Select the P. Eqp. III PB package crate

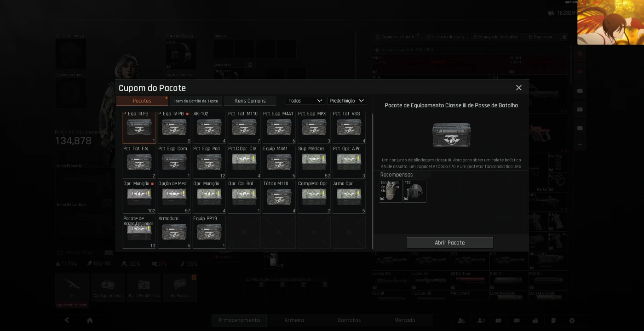click(139, 127)
